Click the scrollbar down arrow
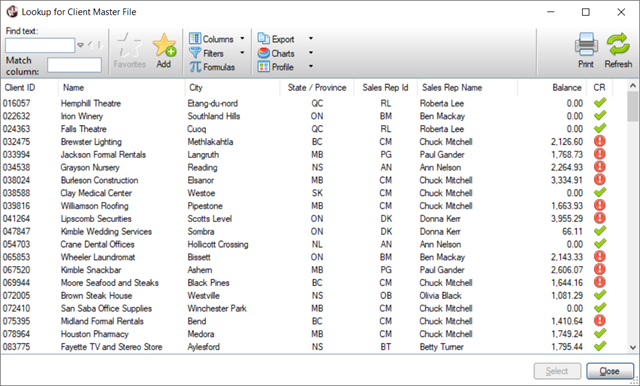The image size is (640, 386). click(x=633, y=348)
